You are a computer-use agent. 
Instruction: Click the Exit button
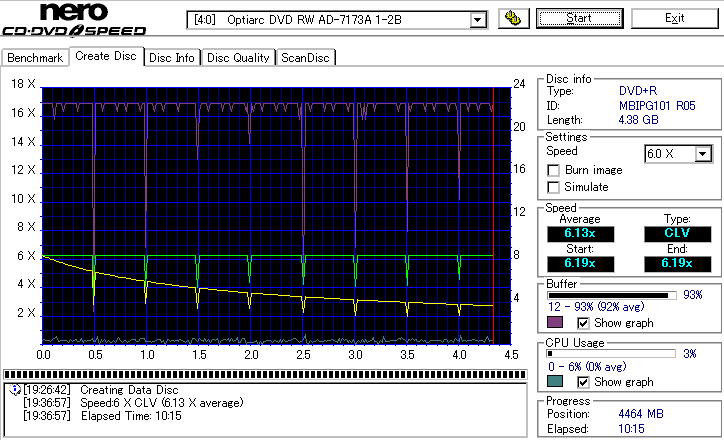(x=674, y=19)
